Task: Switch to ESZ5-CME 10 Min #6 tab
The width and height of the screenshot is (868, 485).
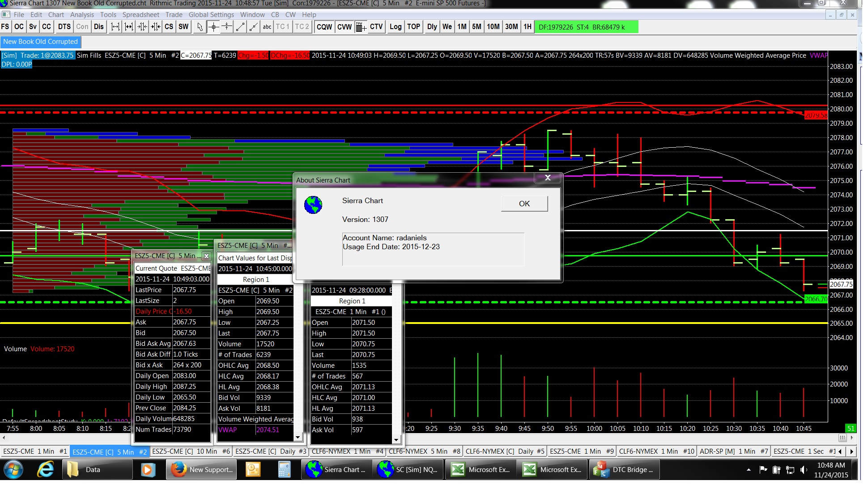Action: pyautogui.click(x=191, y=451)
